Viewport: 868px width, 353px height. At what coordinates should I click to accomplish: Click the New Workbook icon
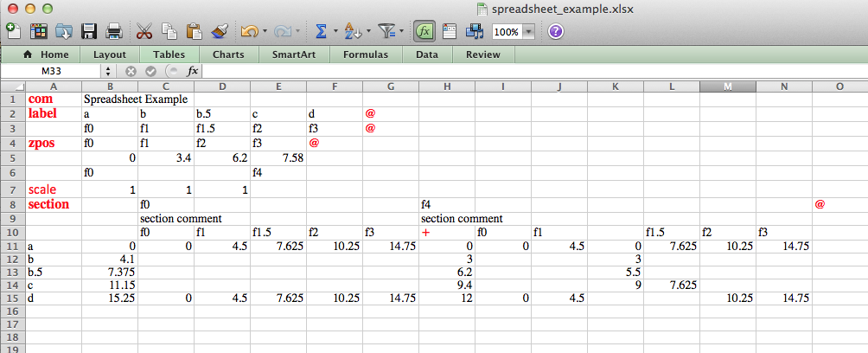click(13, 31)
